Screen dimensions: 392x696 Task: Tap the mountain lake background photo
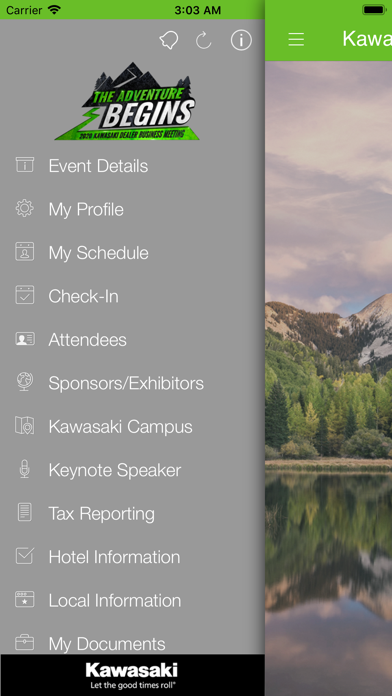coord(329,378)
